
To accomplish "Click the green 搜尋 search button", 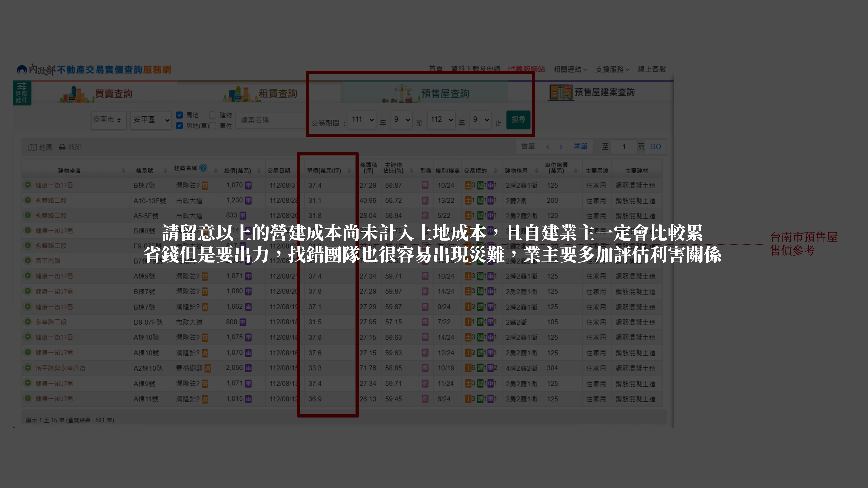I will point(518,119).
